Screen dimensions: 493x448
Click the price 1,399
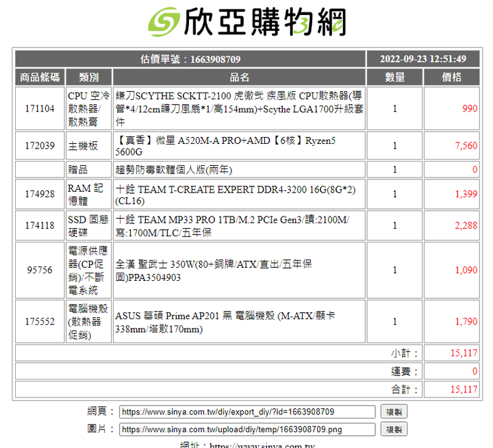point(466,194)
